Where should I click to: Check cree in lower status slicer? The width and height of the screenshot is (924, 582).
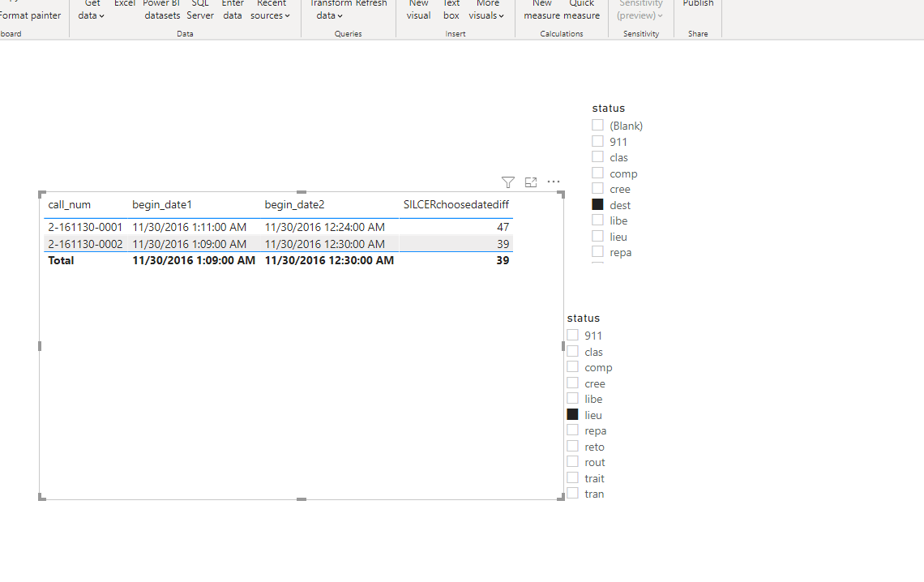572,383
